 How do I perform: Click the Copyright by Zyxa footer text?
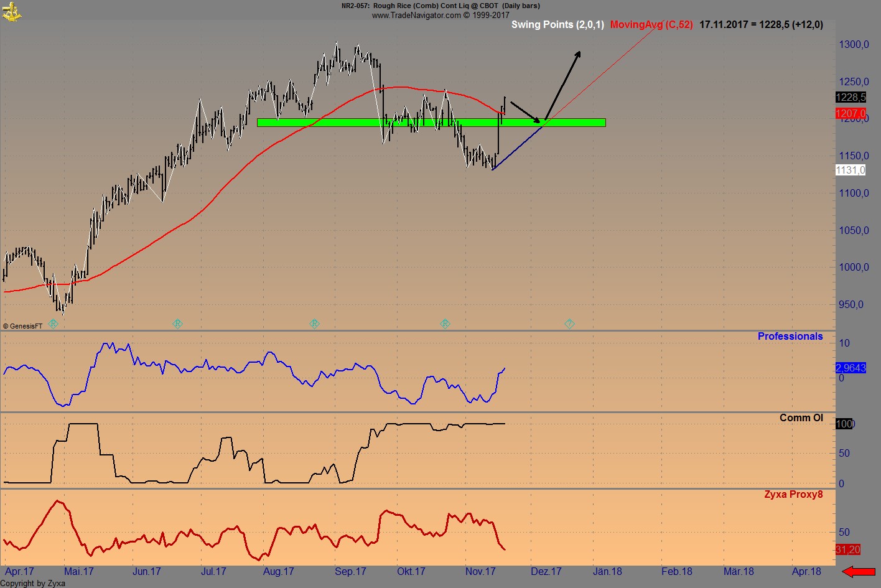coord(33,584)
